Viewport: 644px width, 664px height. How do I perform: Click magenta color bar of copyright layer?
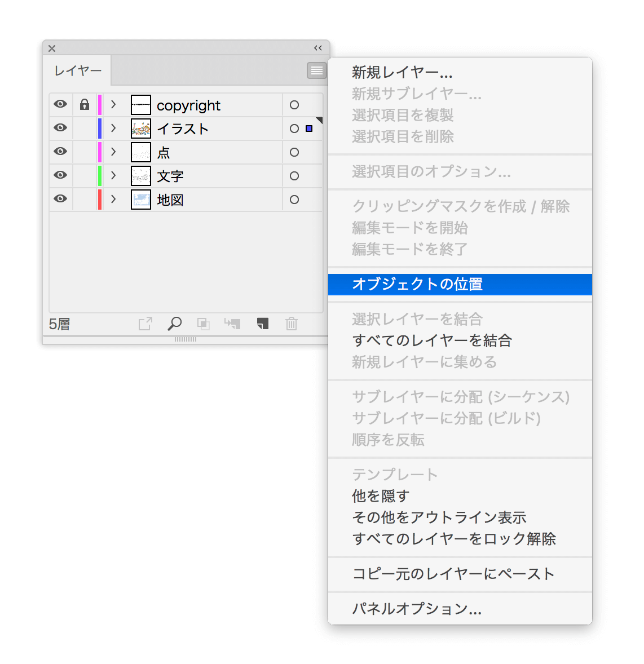[100, 105]
